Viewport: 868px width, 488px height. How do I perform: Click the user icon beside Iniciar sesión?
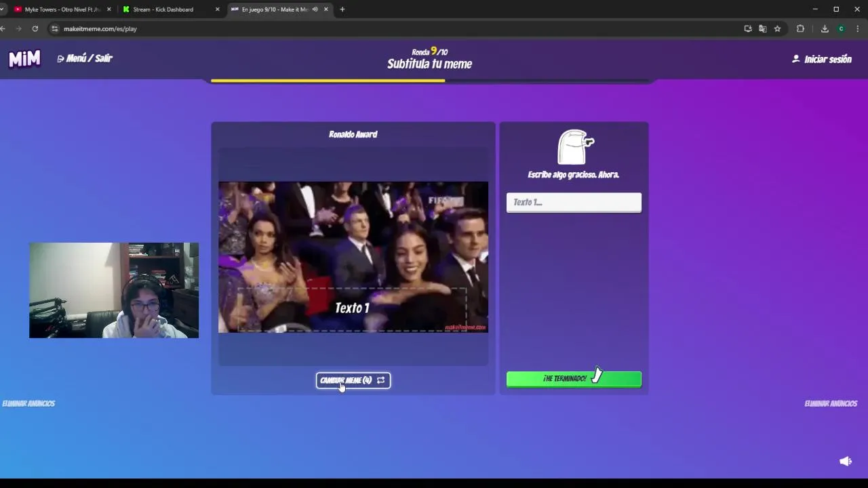795,59
